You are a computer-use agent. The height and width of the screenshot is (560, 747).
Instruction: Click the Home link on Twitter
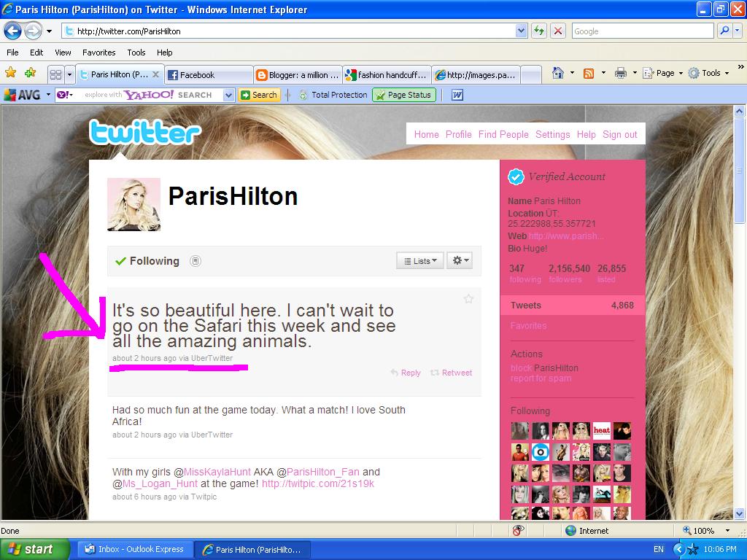pyautogui.click(x=426, y=134)
